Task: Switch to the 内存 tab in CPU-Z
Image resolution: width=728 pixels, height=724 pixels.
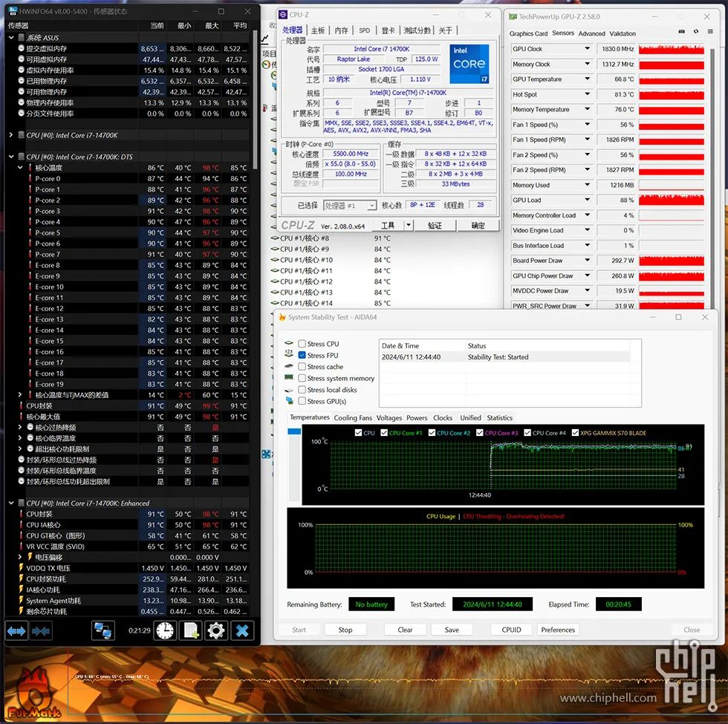Action: click(341, 30)
